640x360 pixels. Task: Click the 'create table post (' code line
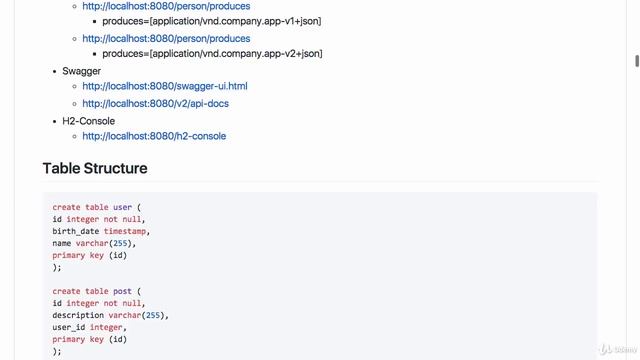pyautogui.click(x=96, y=291)
